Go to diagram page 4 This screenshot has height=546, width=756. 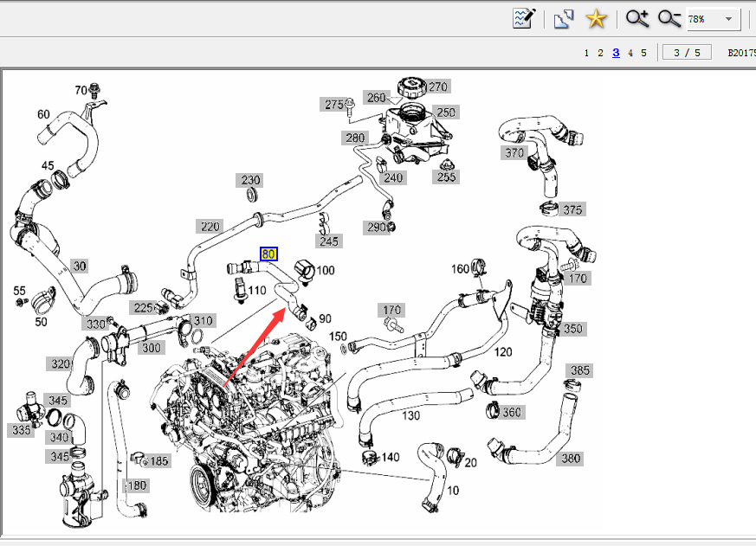point(630,53)
